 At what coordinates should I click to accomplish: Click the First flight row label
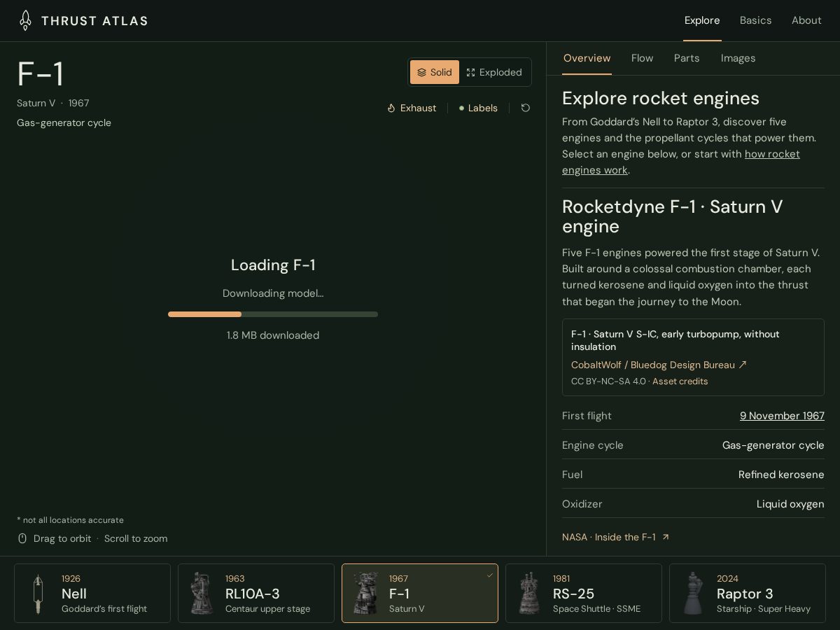[x=587, y=416]
